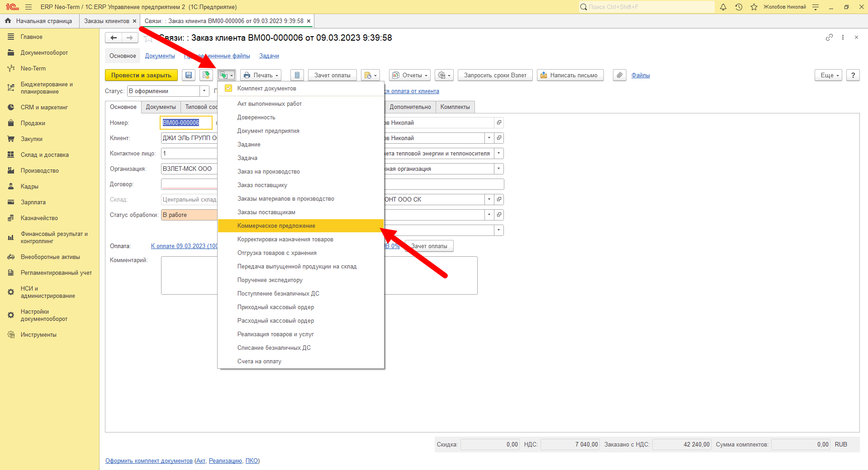Viewport: 868px width, 470px height.
Task: Open Производство section in sidebar
Action: point(40,171)
